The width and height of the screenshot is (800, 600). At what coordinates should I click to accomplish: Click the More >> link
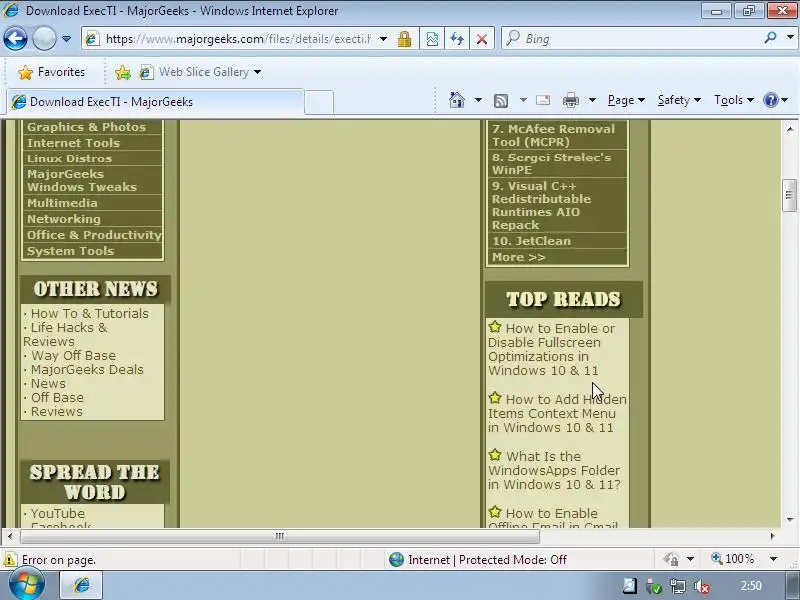(x=518, y=257)
